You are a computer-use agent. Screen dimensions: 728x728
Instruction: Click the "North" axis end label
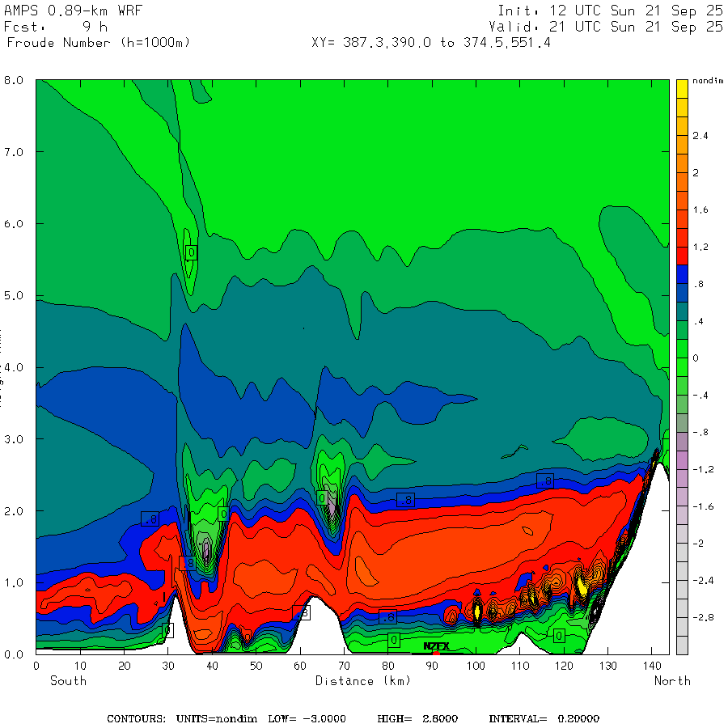pyautogui.click(x=672, y=680)
